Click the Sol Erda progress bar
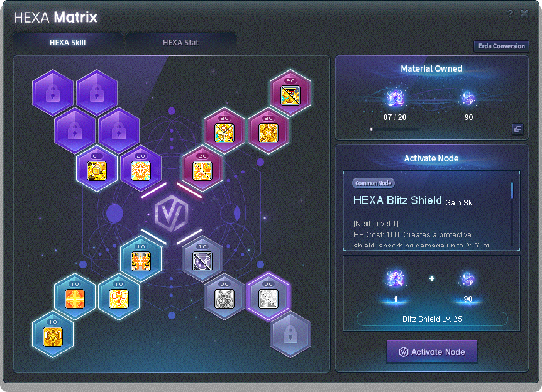Viewport: 542px width, 392px height. [395, 129]
